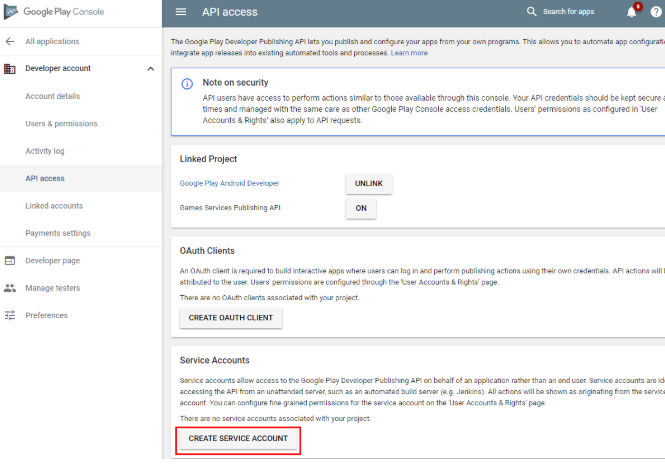Click the Developer page icon
This screenshot has width=665, height=464.
click(x=10, y=260)
